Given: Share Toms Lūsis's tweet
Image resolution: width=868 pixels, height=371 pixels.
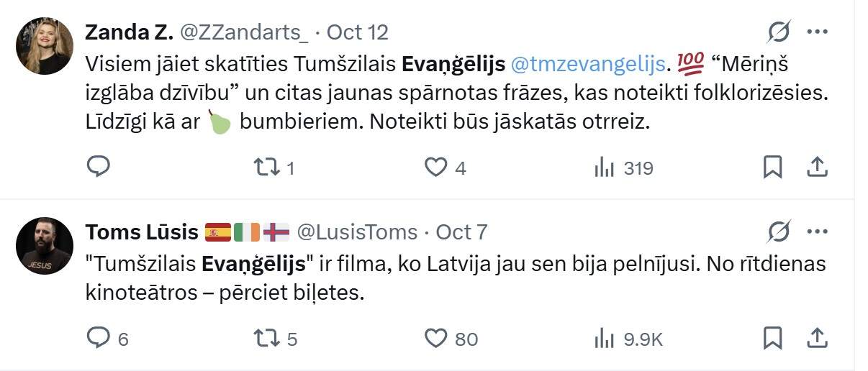Looking at the screenshot, I should pyautogui.click(x=817, y=337).
